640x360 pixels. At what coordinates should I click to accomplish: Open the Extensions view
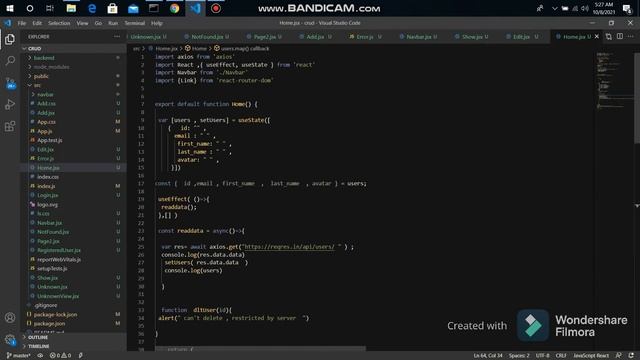coord(10,126)
